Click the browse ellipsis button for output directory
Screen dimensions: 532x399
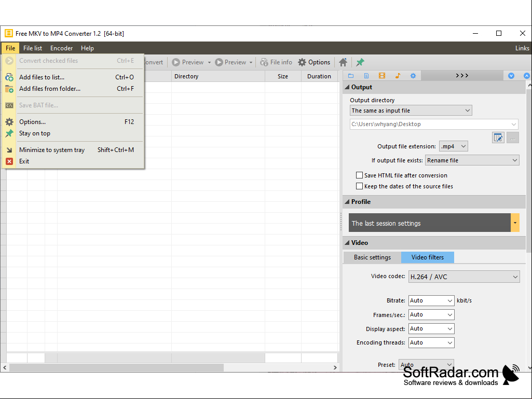(513, 137)
